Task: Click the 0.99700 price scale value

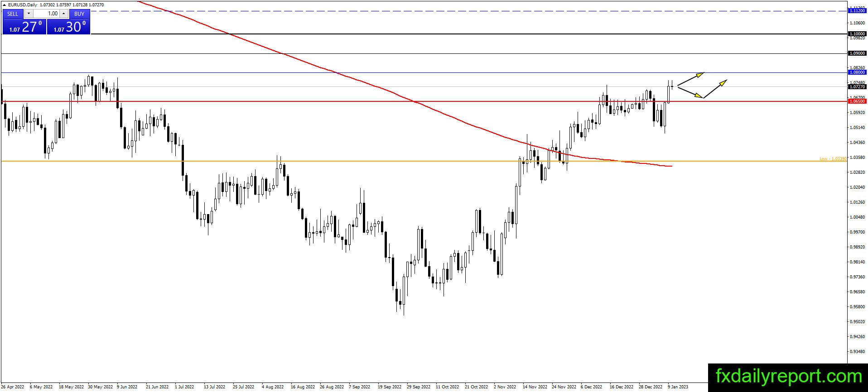Action: pos(857,232)
